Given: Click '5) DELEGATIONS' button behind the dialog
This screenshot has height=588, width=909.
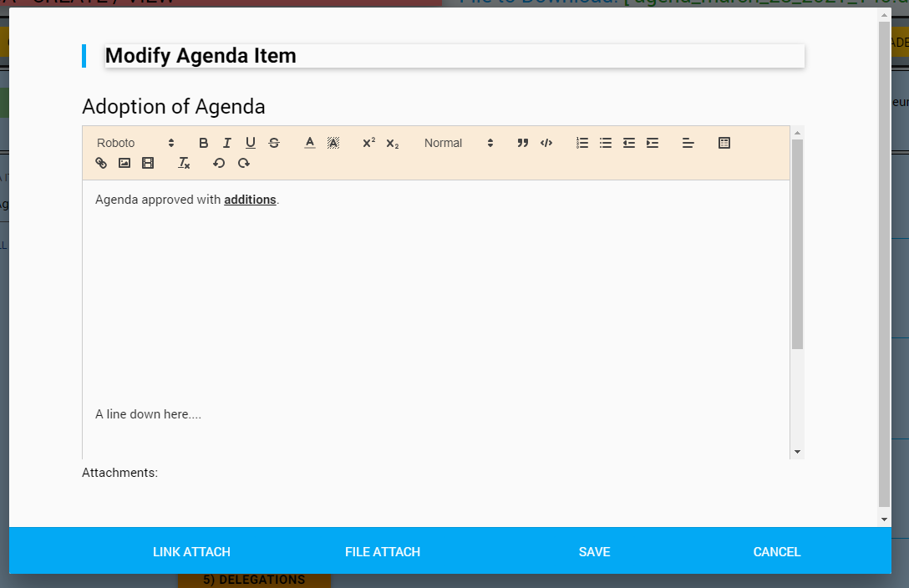Looking at the screenshot, I should (254, 580).
